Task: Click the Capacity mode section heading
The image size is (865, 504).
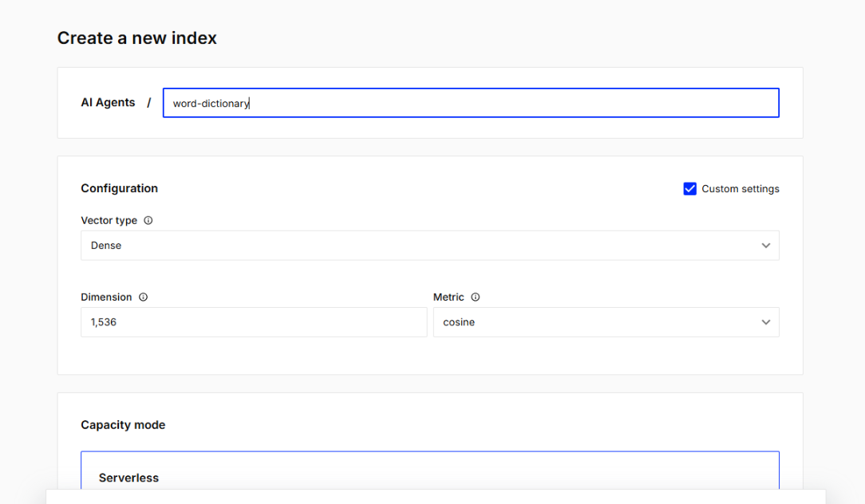Action: (123, 425)
